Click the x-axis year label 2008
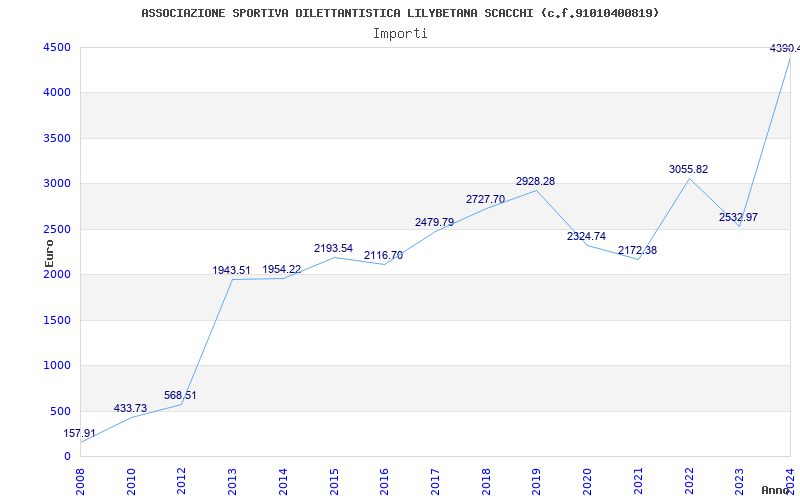The image size is (800, 500). [x=80, y=482]
